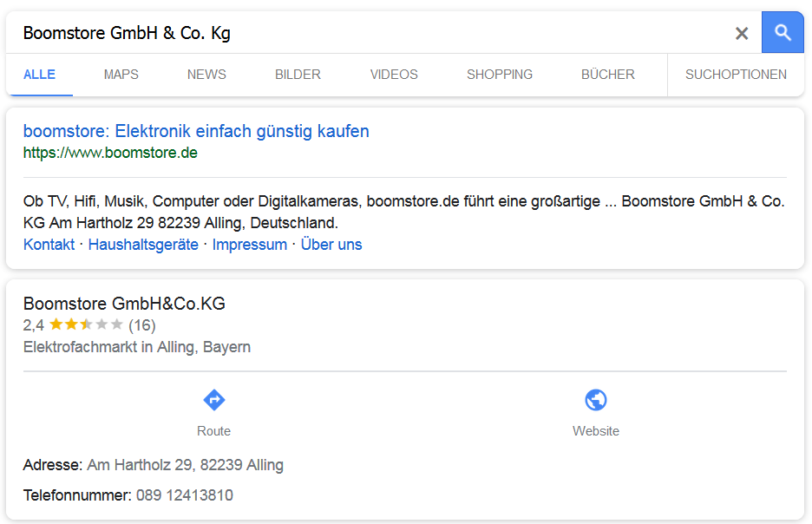Image resolution: width=812 pixels, height=524 pixels.
Task: Go to the Videos tab
Action: pos(394,75)
